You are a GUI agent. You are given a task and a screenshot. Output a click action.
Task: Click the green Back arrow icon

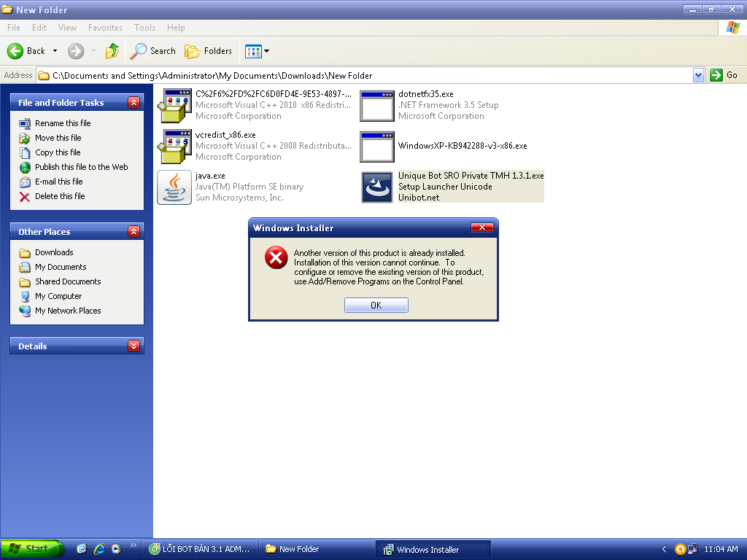tap(15, 51)
